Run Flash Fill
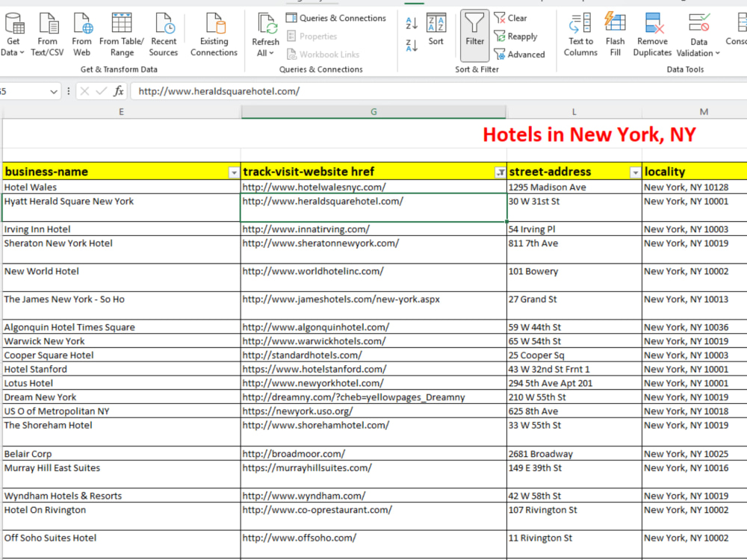 tap(615, 35)
